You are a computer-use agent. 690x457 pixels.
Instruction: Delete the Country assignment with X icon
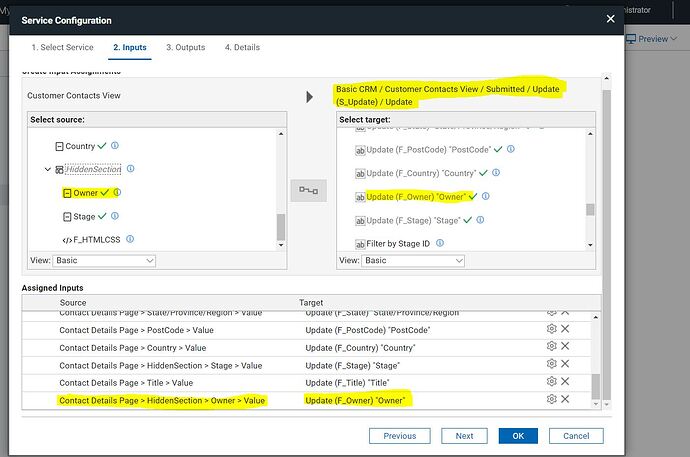coord(565,346)
